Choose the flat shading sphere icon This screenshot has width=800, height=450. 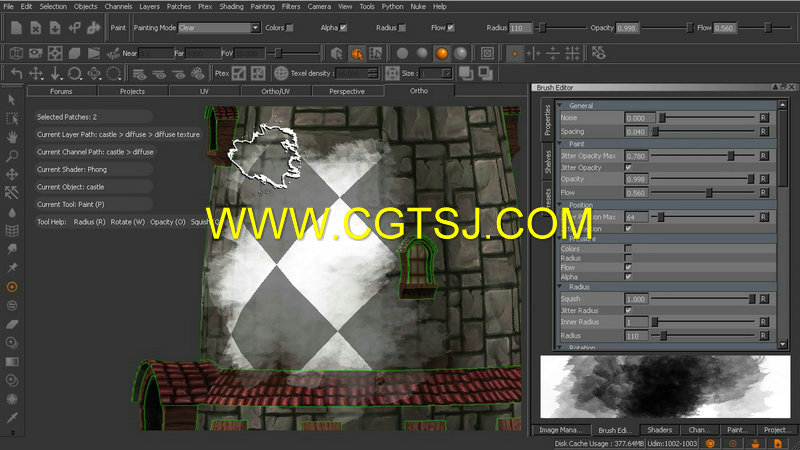pos(403,53)
